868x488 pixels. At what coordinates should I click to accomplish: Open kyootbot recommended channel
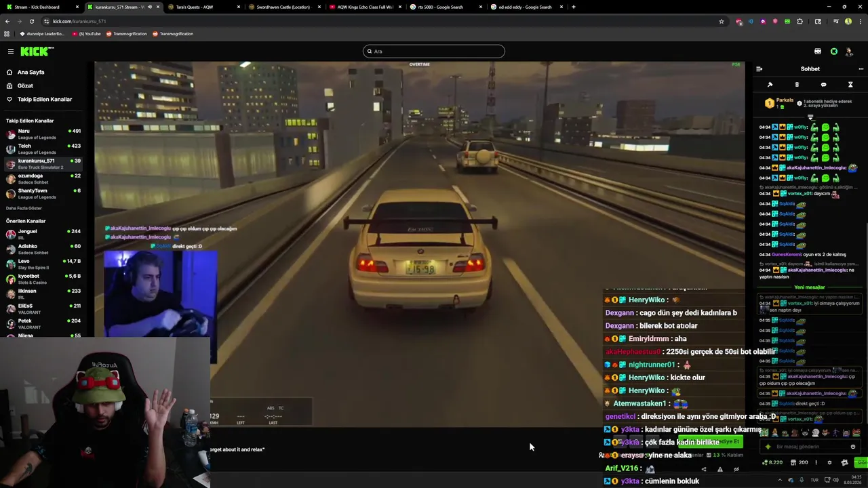click(43, 279)
